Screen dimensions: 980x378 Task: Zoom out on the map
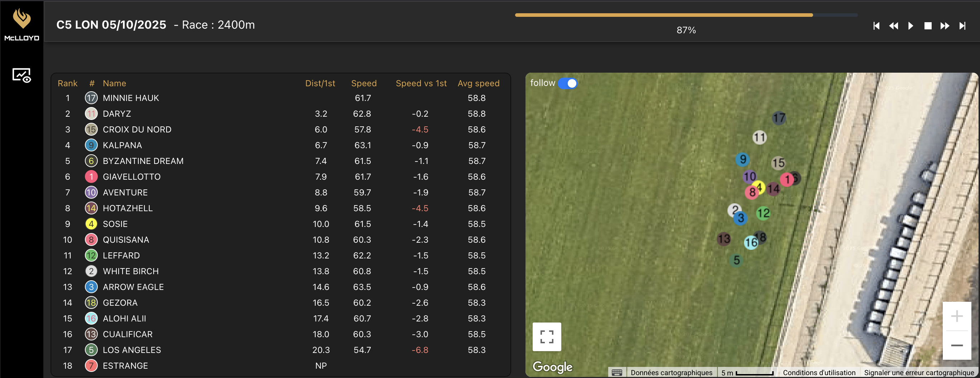click(x=956, y=345)
